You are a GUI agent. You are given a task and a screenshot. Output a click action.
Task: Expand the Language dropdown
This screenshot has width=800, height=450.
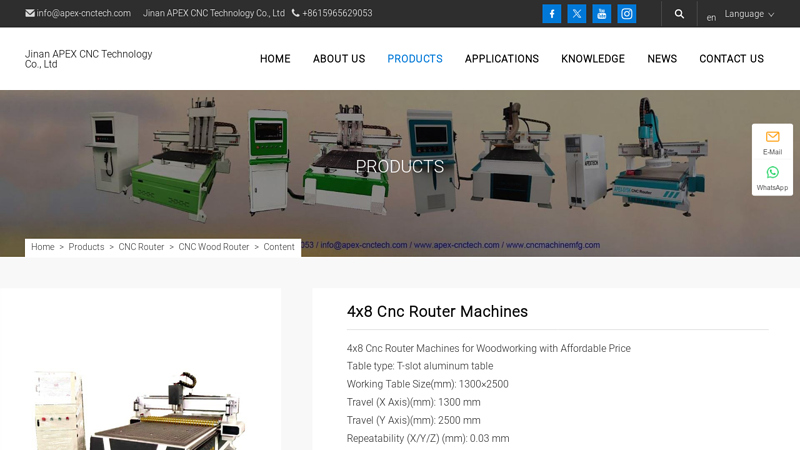click(749, 14)
